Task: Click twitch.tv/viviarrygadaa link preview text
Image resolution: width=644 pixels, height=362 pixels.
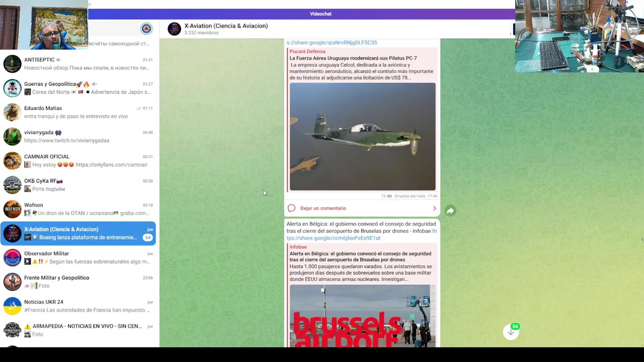Action: click(x=66, y=141)
